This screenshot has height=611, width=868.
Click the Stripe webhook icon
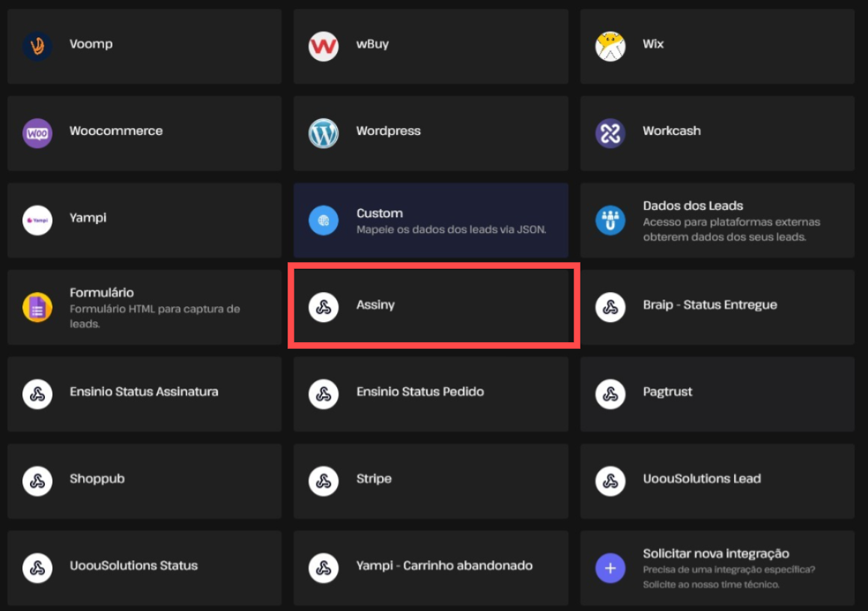(324, 481)
